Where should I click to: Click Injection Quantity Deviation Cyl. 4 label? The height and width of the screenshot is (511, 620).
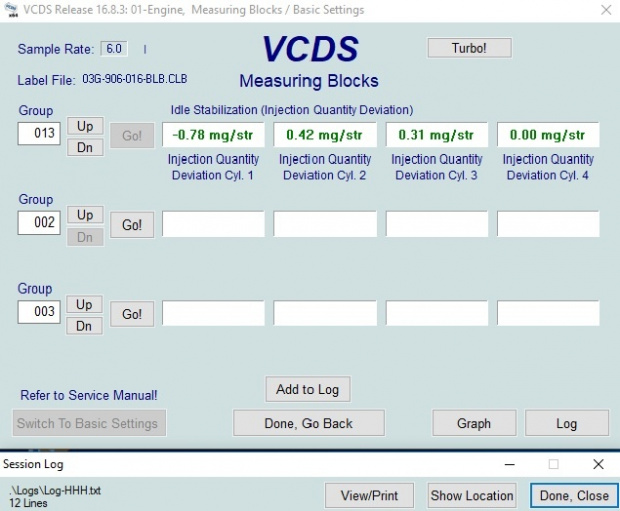[548, 167]
